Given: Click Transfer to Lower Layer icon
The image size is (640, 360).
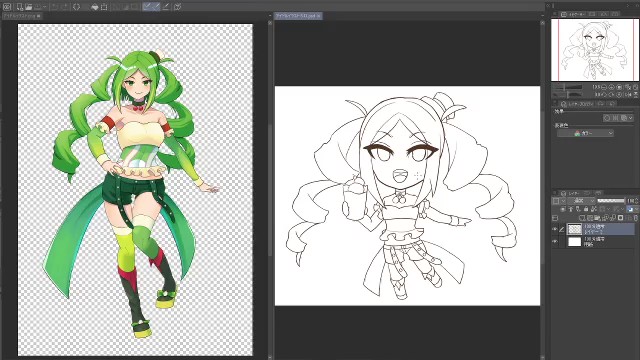Looking at the screenshot, I should click(x=605, y=218).
